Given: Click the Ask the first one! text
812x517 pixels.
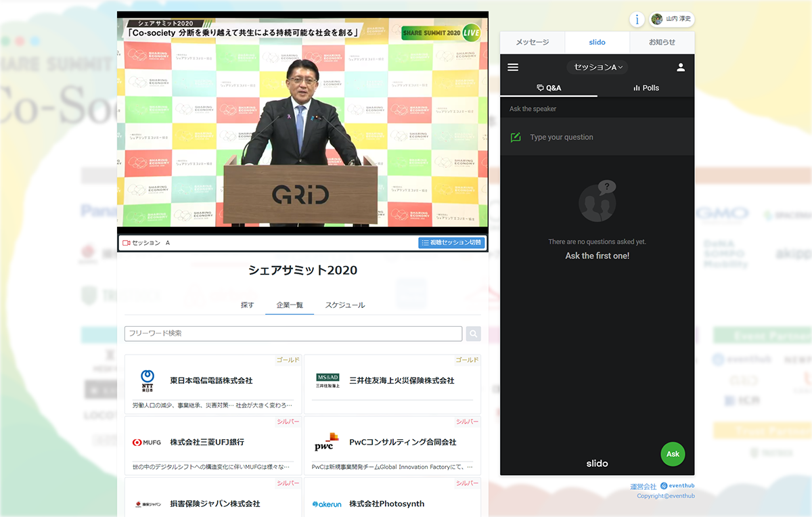Looking at the screenshot, I should 597,256.
